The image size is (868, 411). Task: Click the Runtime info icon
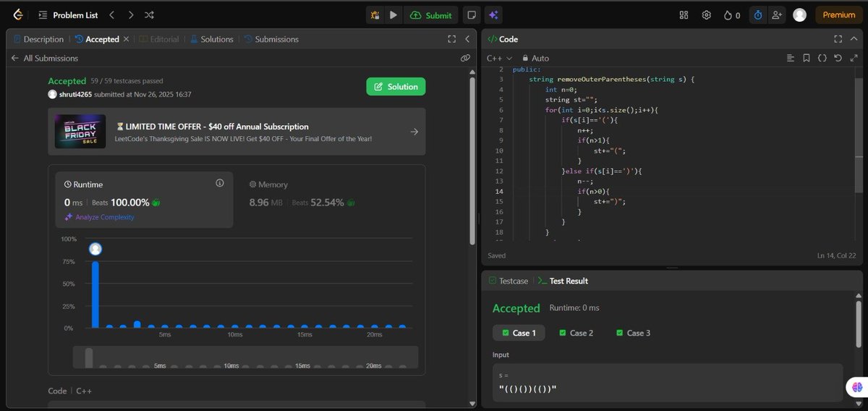click(220, 184)
